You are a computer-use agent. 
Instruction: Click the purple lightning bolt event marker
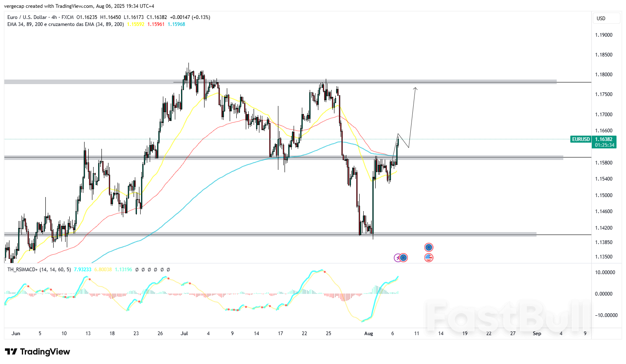click(397, 257)
